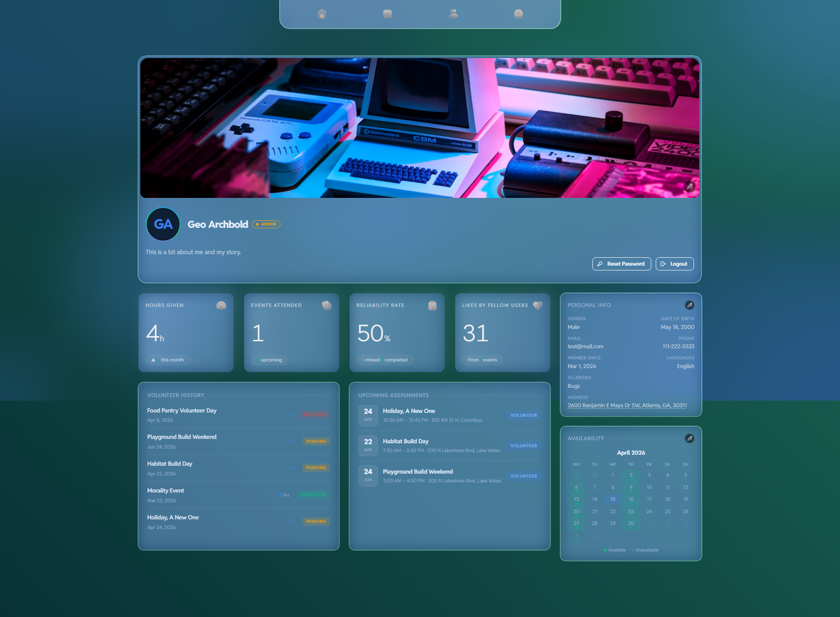Click the VOLUNTEER badge on Habitat Build Day
840x617 pixels.
(523, 445)
